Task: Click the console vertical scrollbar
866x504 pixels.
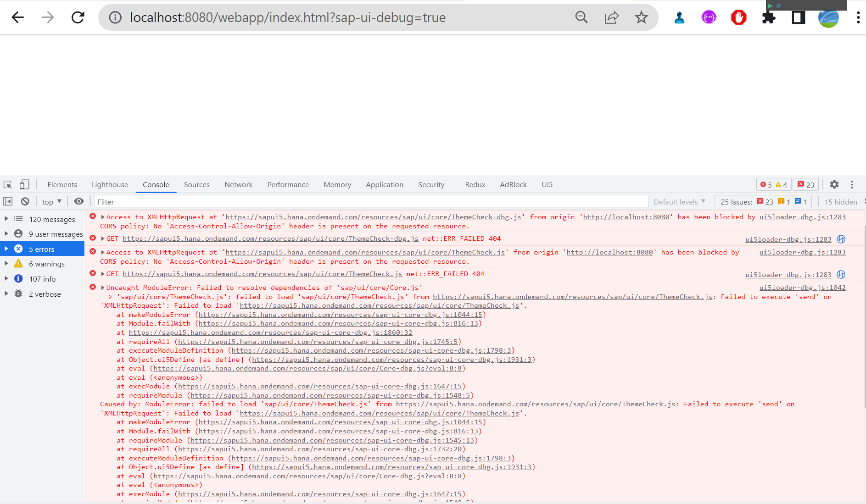Action: tap(864, 316)
